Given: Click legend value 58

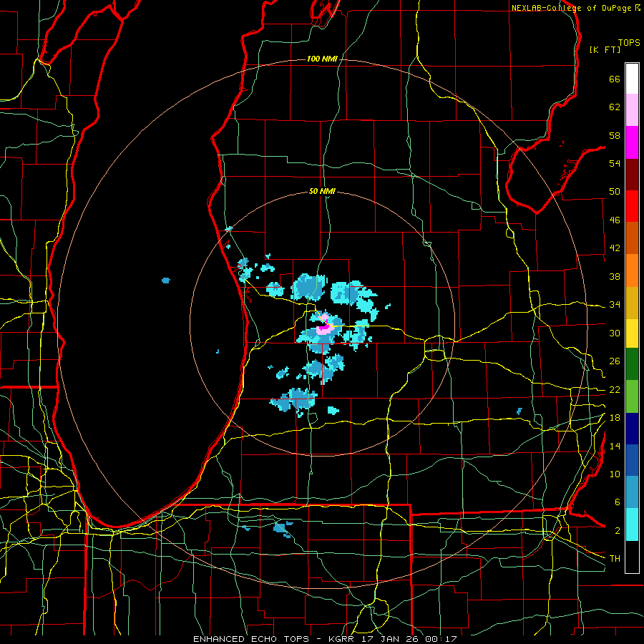Looking at the screenshot, I should (615, 135).
